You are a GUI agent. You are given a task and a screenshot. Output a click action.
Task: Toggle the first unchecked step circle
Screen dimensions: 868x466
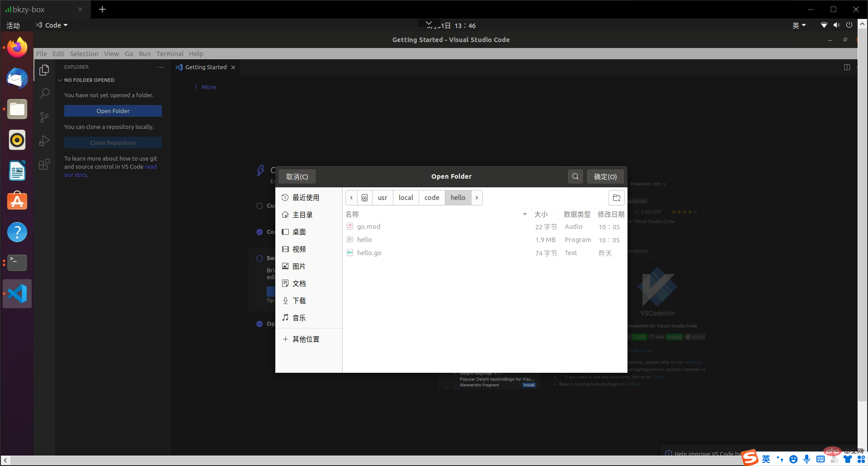click(259, 206)
